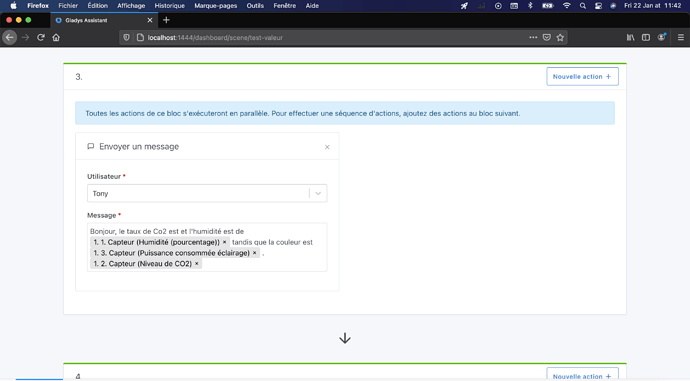
Task: Click the date and time in menu bar
Action: tap(653, 6)
